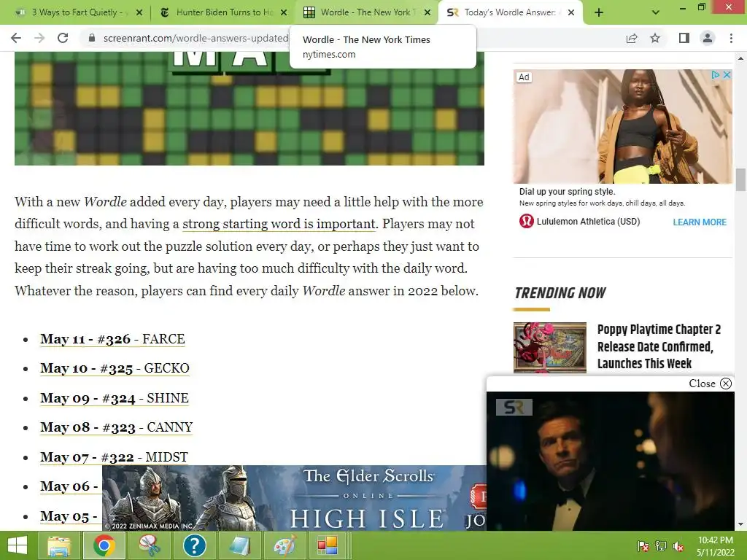Click Dial up your spring style ad text
Screen dimensions: 747x560
coord(568,192)
